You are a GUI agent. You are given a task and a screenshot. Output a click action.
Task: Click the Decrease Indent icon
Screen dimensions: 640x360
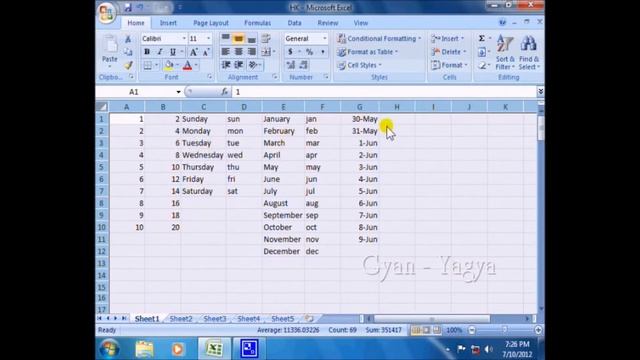click(226, 65)
